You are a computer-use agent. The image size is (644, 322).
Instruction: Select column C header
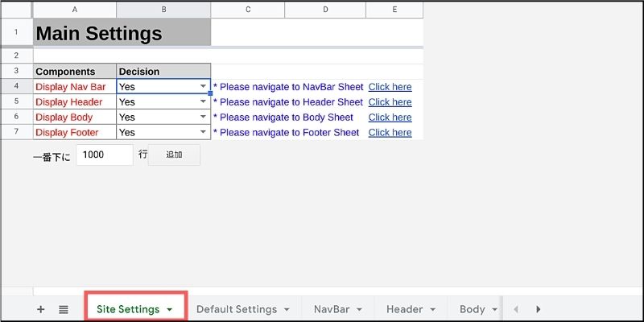248,10
